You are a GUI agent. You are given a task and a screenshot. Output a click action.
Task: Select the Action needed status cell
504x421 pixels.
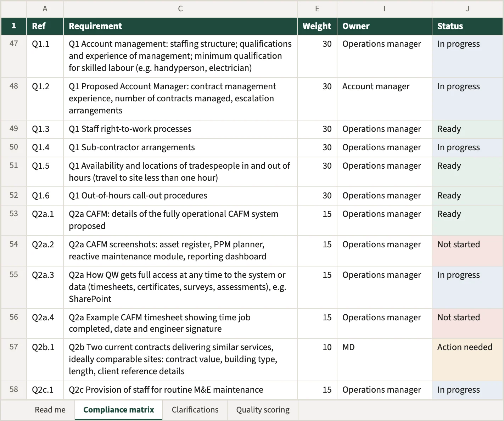pyautogui.click(x=467, y=360)
